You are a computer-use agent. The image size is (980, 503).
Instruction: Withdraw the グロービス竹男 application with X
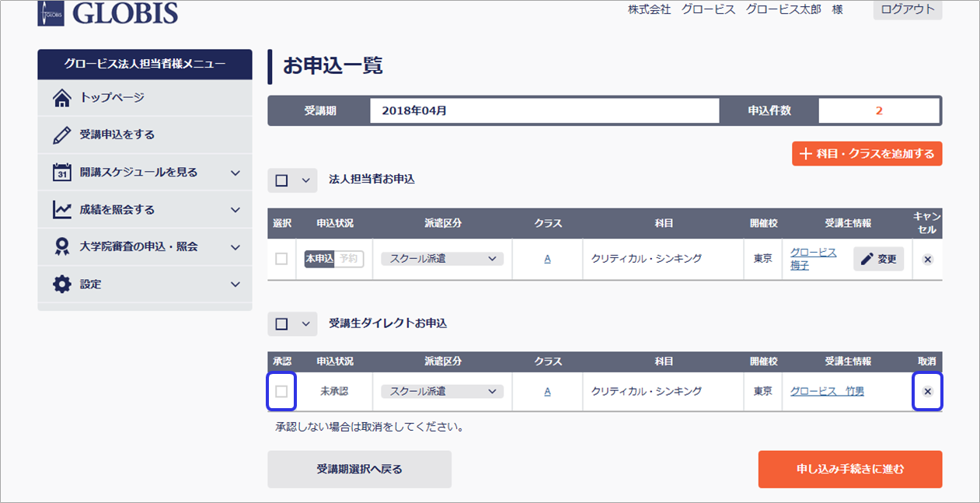click(927, 392)
